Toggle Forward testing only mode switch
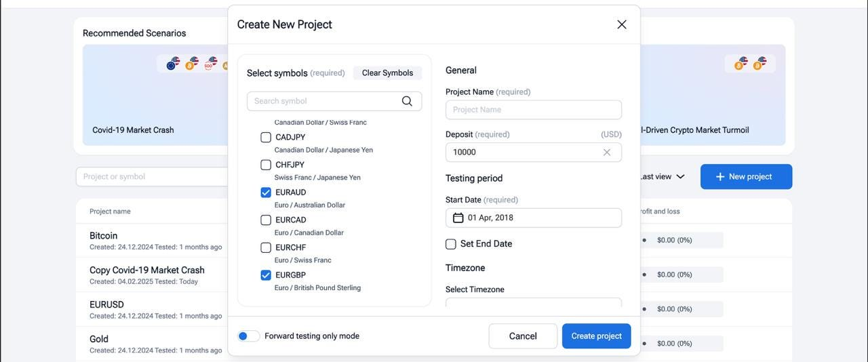This screenshot has width=868, height=362. point(248,336)
